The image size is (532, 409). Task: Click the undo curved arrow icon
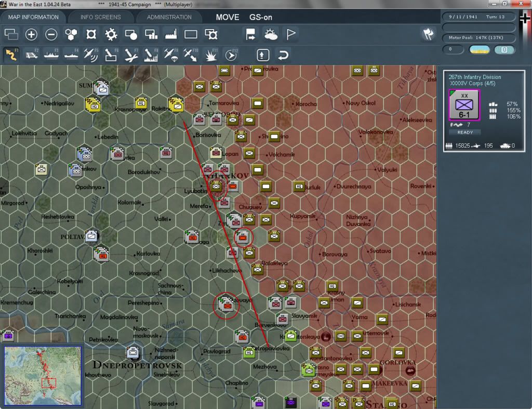click(283, 55)
